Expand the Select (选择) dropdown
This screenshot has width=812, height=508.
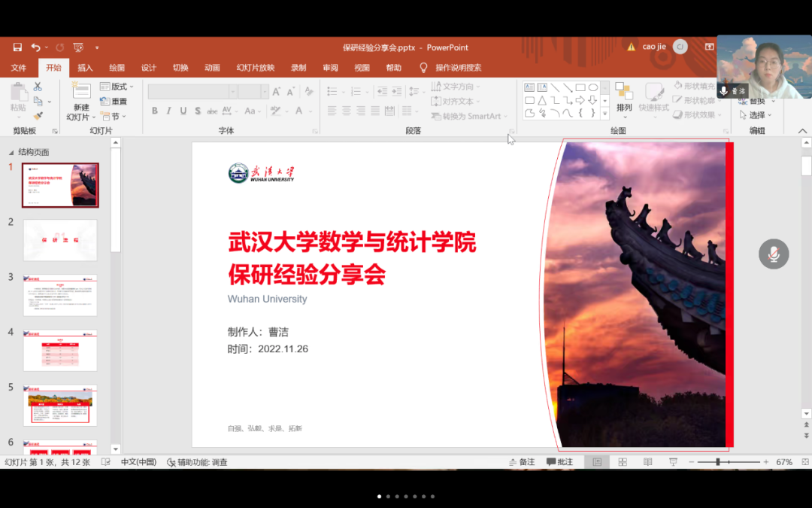[x=753, y=115]
